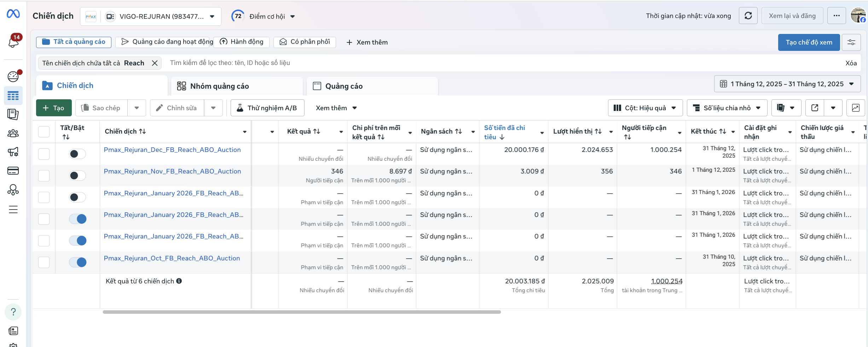
Task: Open the Số liệu chia nhỏ breakdown dropdown
Action: [x=727, y=108]
